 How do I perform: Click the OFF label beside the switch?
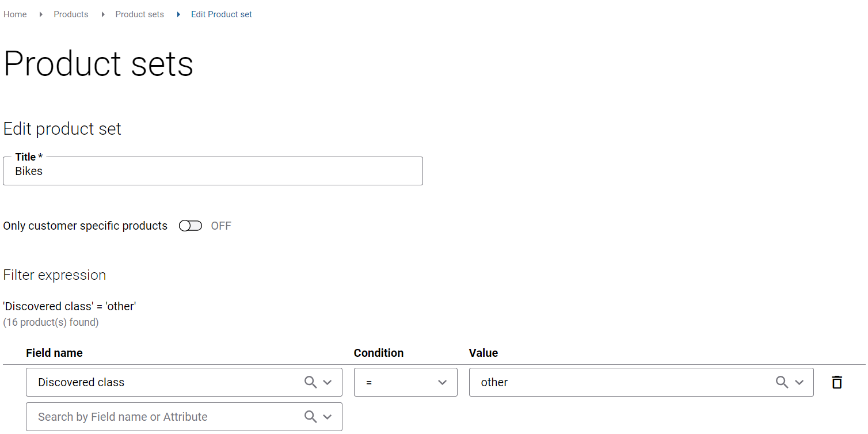[x=221, y=226]
